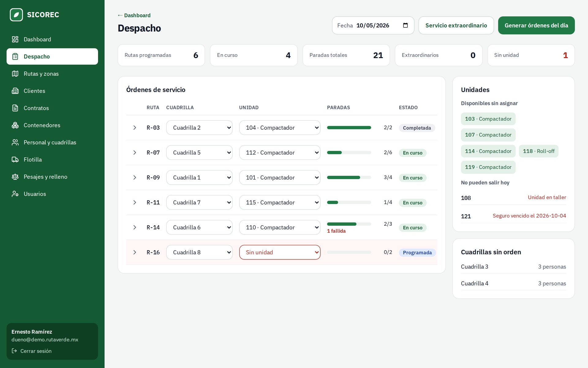Open the Cuadrilla 8 dropdown

pyautogui.click(x=199, y=252)
